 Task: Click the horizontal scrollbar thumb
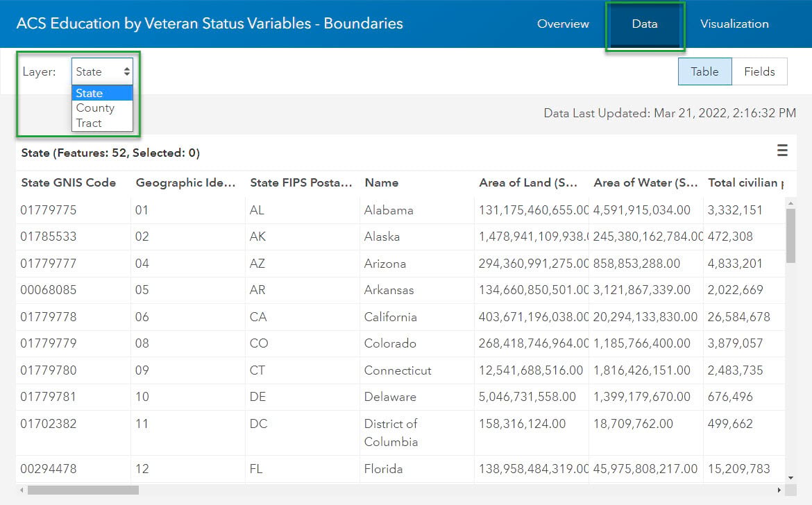83,490
